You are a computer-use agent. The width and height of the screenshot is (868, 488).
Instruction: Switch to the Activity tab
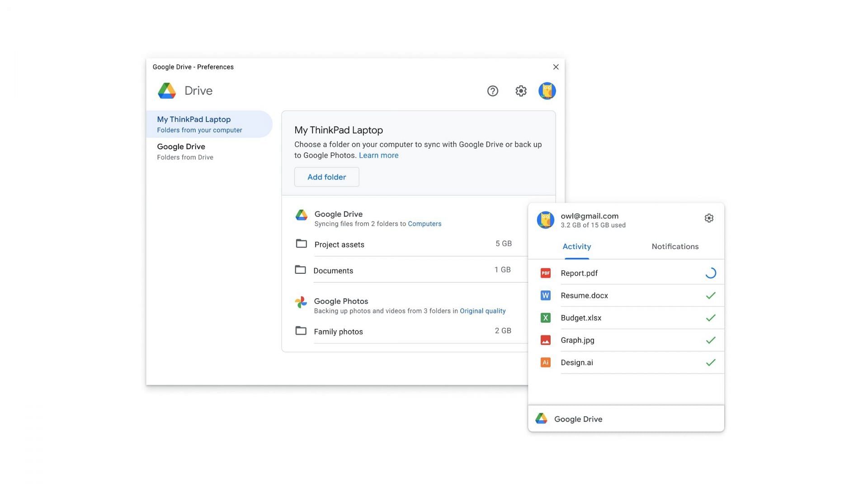click(576, 247)
